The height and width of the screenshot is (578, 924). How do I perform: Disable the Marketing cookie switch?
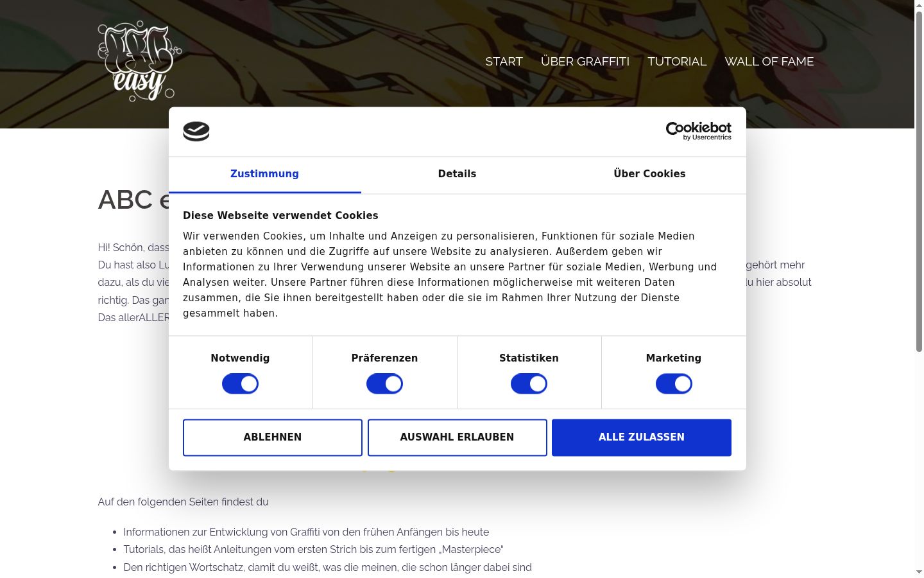pyautogui.click(x=674, y=384)
